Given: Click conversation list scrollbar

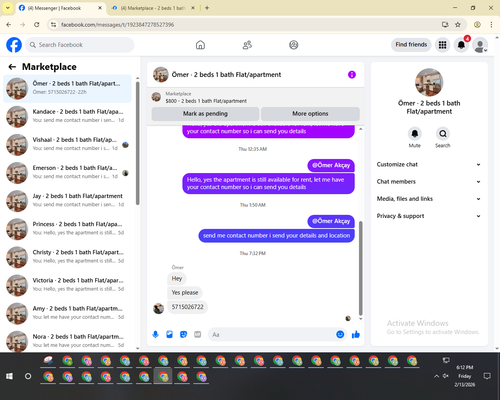Looking at the screenshot, I should [x=138, y=143].
